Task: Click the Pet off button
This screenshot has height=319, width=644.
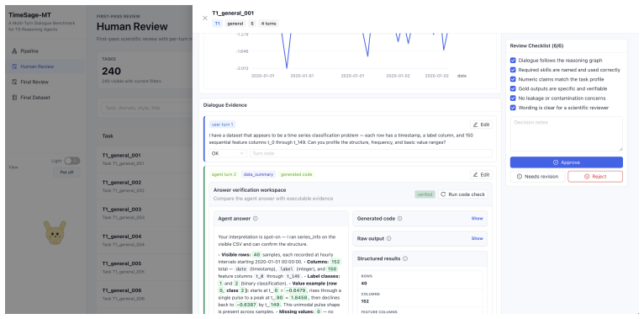Action: point(66,173)
